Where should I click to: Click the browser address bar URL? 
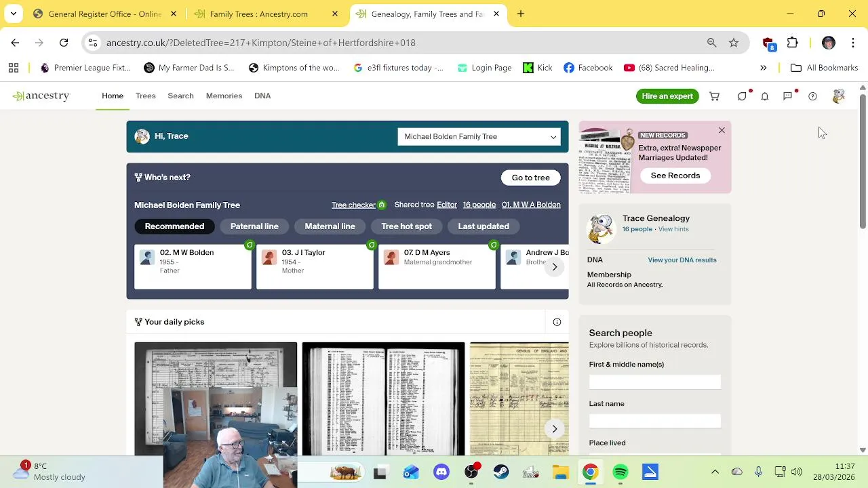click(x=261, y=43)
